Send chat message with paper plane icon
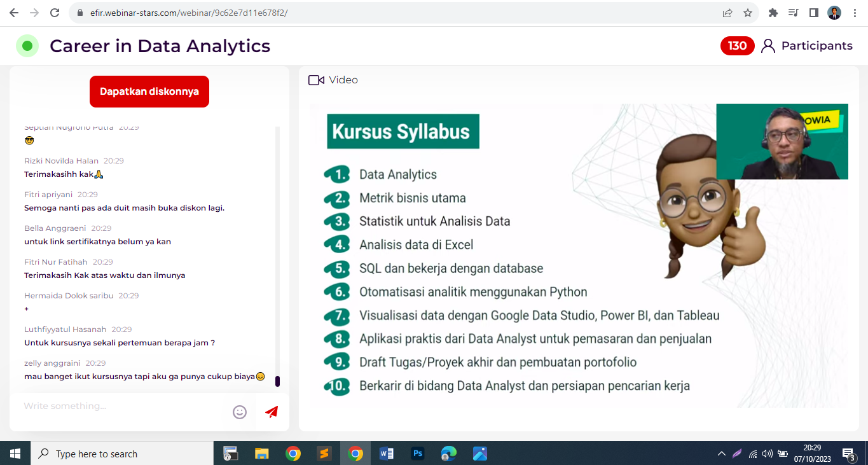The height and width of the screenshot is (465, 868). [x=272, y=412]
